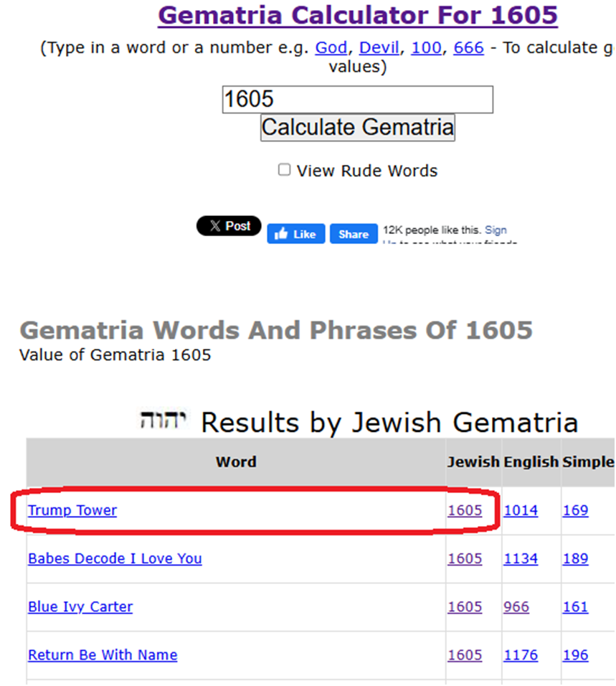The width and height of the screenshot is (616, 686).
Task: Click Simple value 189 for Babes Decode
Action: [575, 558]
